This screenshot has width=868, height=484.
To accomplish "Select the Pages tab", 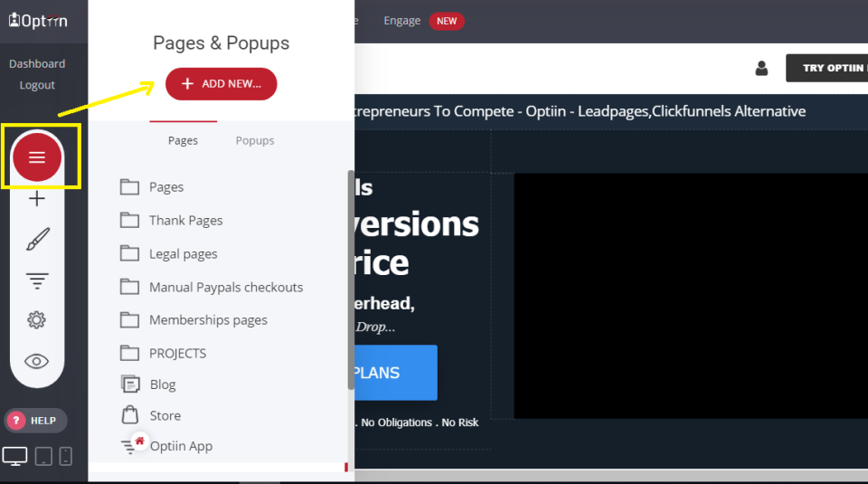I will [183, 140].
